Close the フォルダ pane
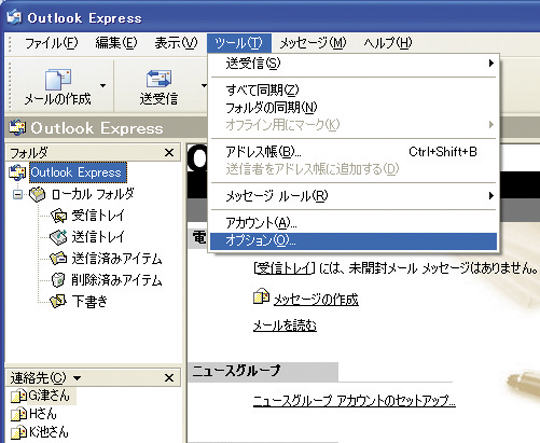This screenshot has width=540, height=443. tap(169, 153)
